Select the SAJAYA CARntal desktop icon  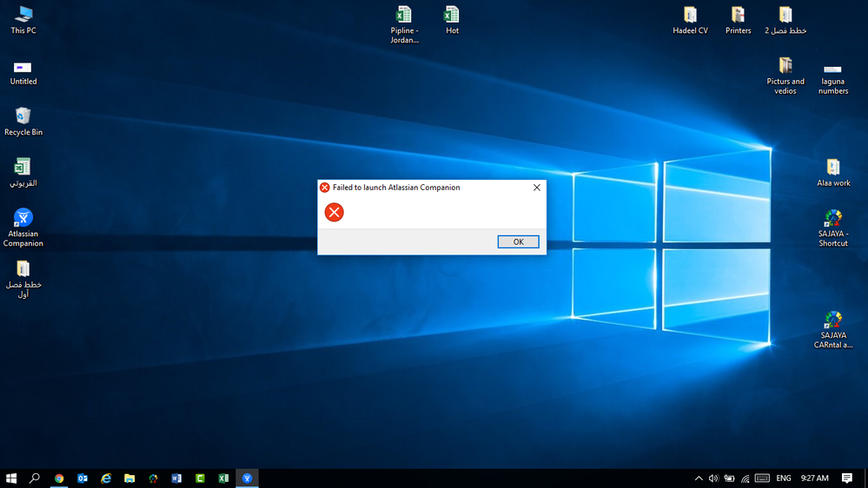coord(833,330)
